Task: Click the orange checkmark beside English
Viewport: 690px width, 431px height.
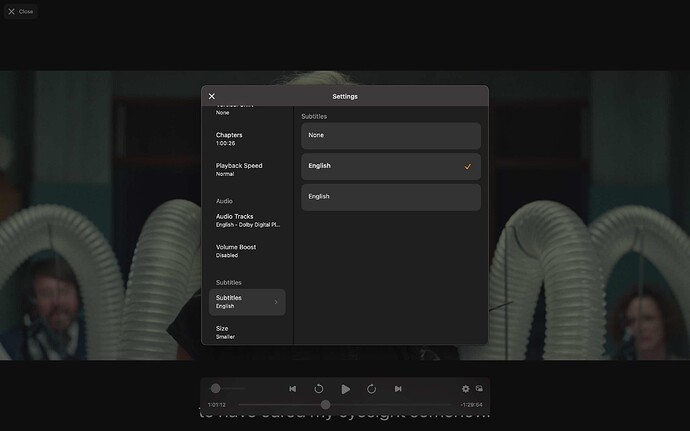Action: (x=468, y=166)
